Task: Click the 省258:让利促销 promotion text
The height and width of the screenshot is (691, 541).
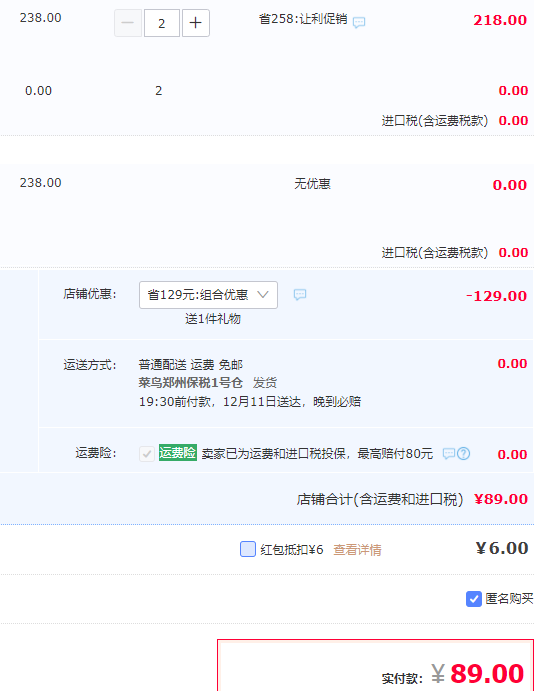Action: tap(303, 19)
